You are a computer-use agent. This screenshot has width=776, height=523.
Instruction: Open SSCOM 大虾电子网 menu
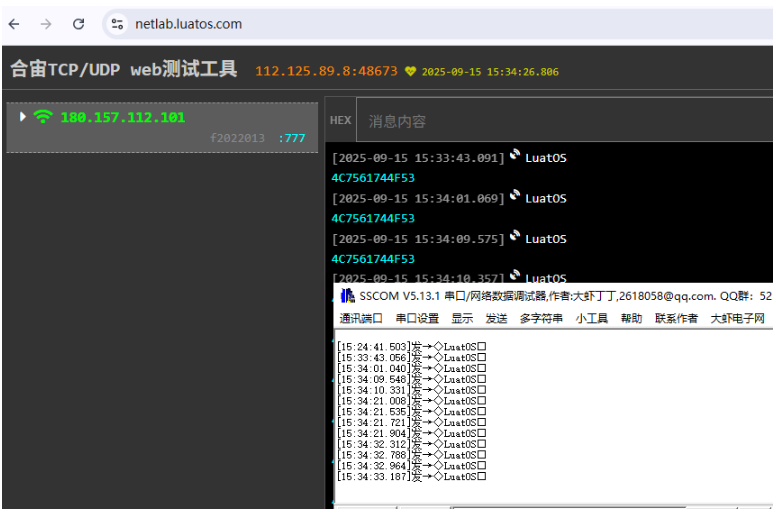737,318
